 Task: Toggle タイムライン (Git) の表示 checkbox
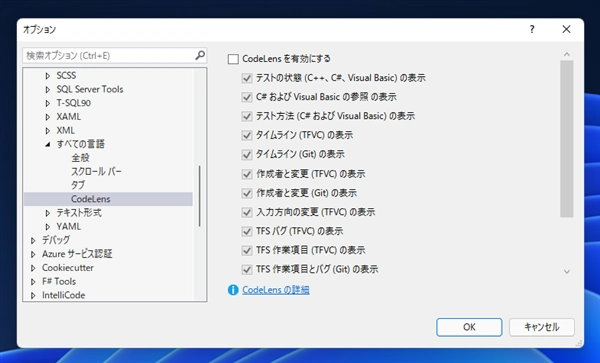(x=247, y=155)
